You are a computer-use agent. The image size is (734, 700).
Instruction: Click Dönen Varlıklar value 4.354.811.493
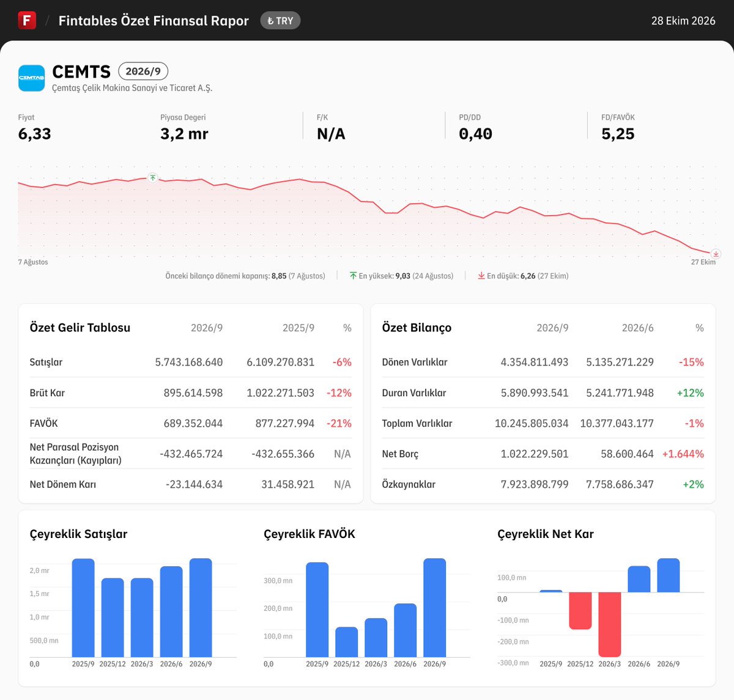point(535,362)
